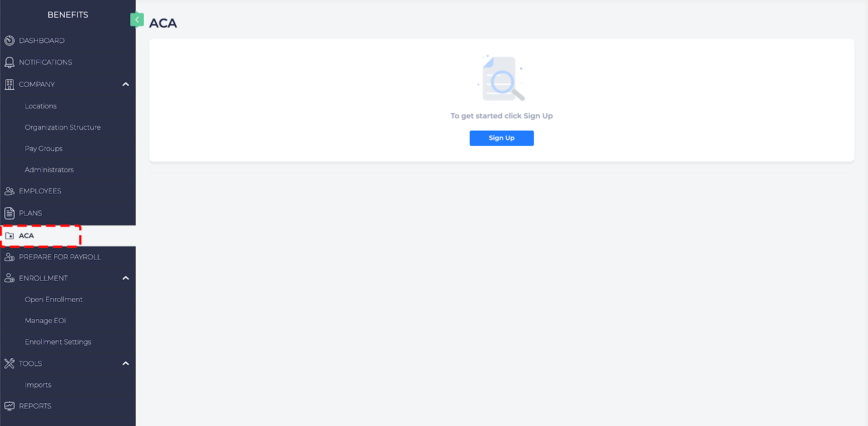The image size is (868, 426).
Task: Go to Organization Structure page
Action: pos(62,127)
